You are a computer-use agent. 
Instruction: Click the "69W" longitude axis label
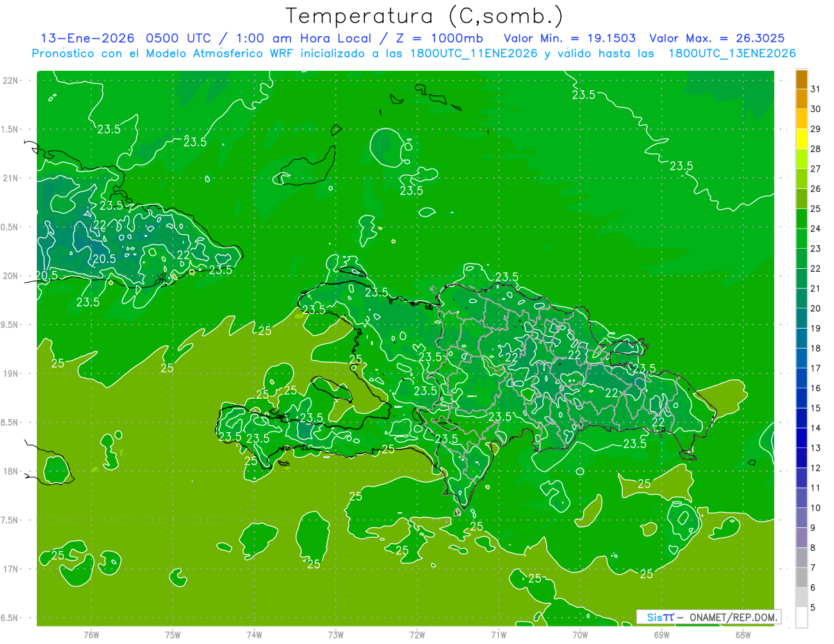pos(662,635)
